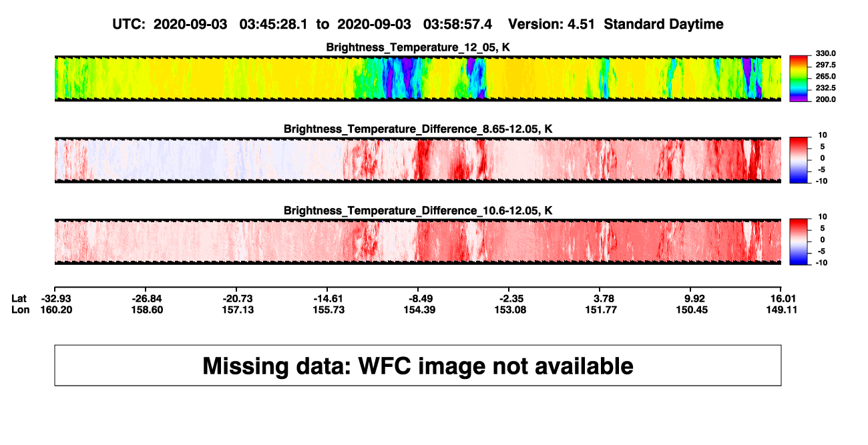Viewport: 868px width, 445px height.
Task: Click latitude value -14.61
Action: [329, 298]
